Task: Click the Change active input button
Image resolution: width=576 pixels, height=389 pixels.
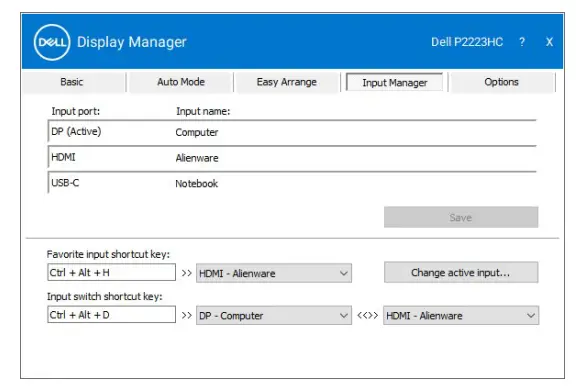Action: 461,273
